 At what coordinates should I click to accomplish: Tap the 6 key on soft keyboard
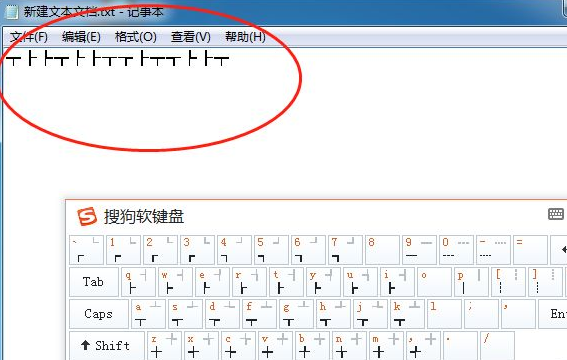[x=308, y=250]
